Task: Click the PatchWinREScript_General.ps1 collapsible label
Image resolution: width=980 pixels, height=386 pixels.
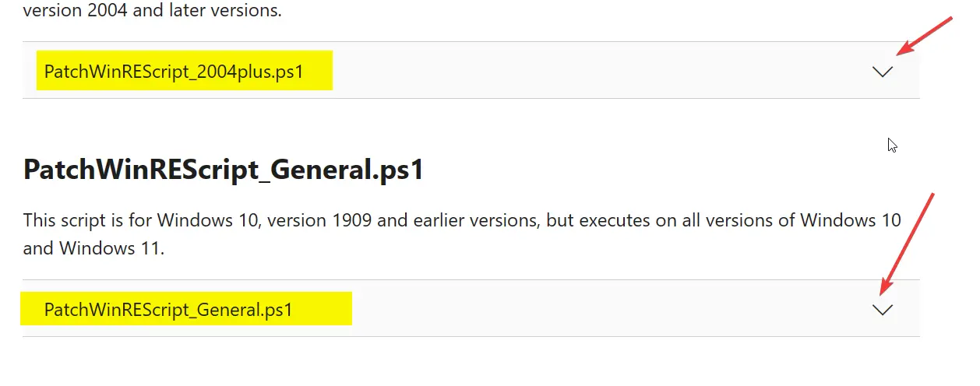Action: (168, 310)
